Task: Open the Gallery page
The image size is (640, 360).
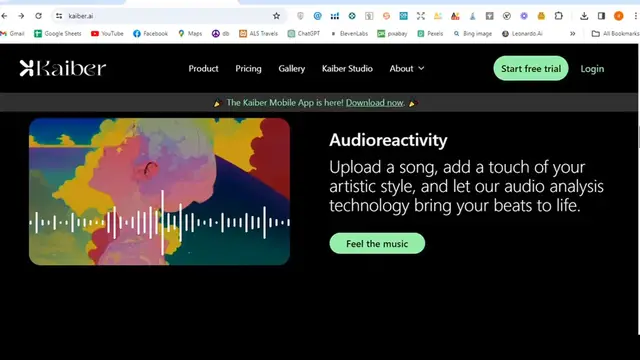Action: click(291, 69)
